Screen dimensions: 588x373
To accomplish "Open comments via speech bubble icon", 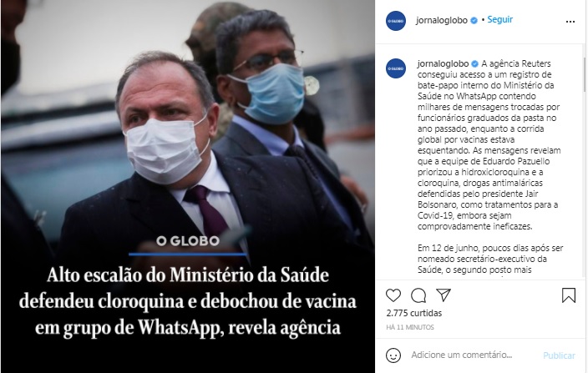I will pos(418,295).
